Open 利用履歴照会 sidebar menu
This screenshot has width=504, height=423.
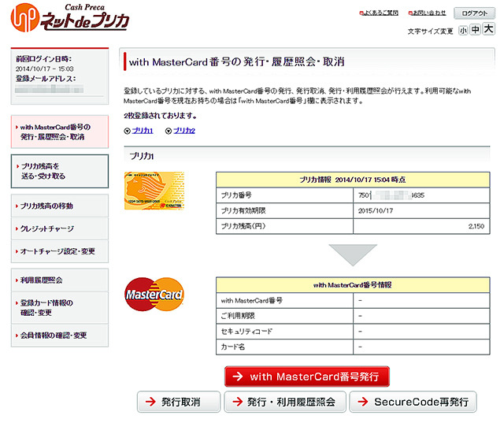coord(60,280)
